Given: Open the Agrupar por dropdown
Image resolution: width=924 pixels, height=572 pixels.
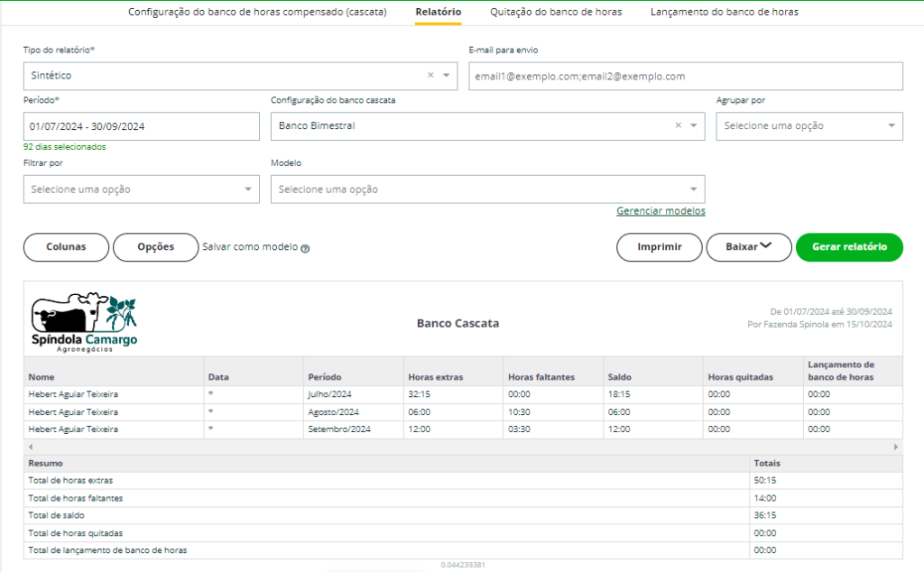Looking at the screenshot, I should coord(809,126).
